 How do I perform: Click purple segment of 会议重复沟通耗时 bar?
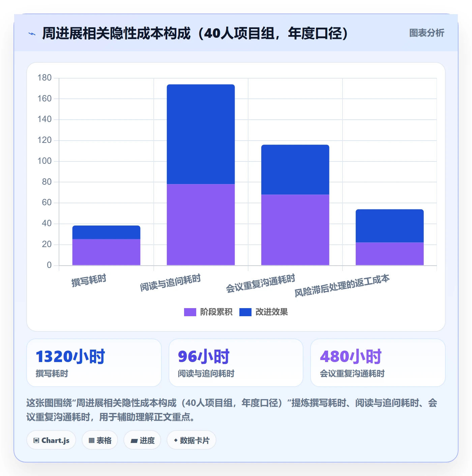295,230
